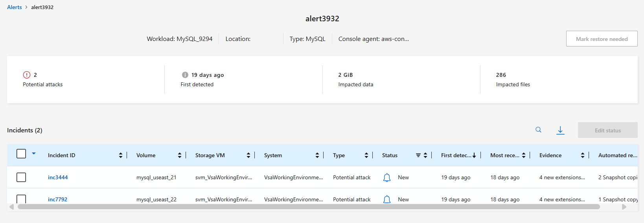This screenshot has height=223, width=644.
Task: Sort by the Storage VM column
Action: pos(248,155)
